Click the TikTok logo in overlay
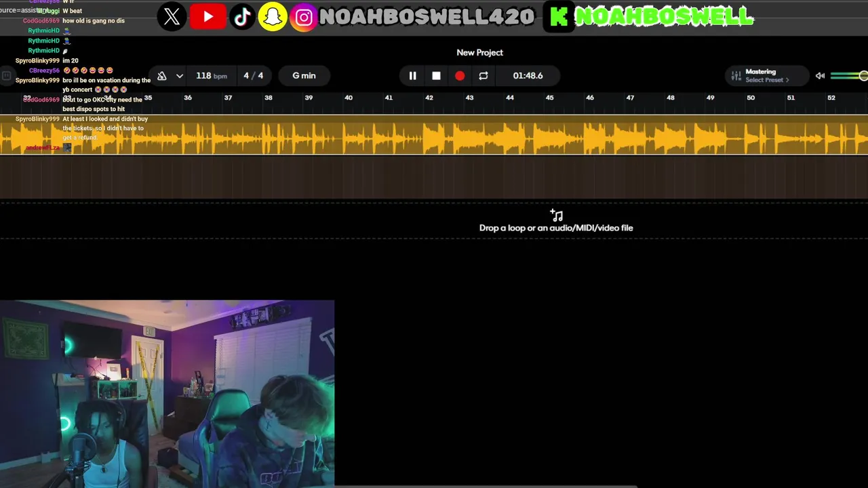Screen dimensions: 868x488 (242, 17)
